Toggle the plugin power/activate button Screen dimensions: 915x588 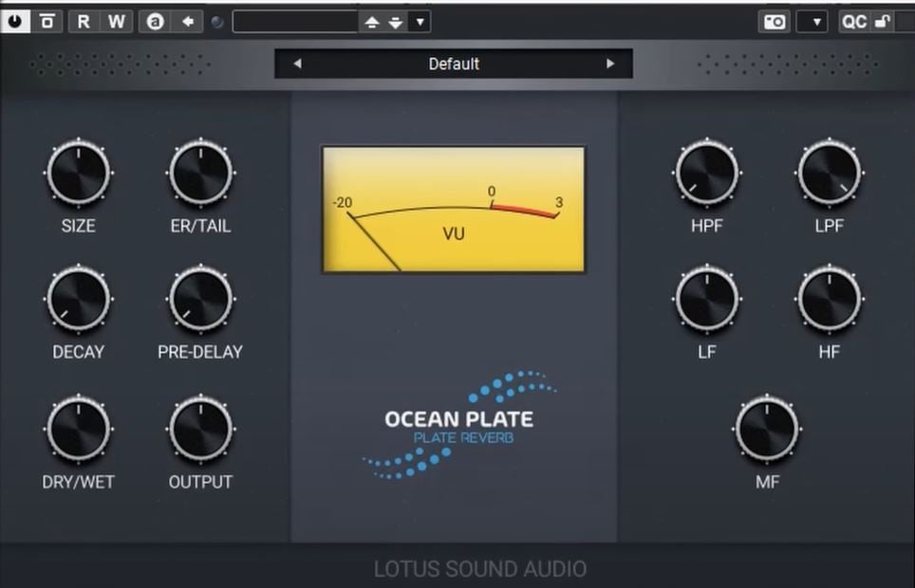[x=15, y=22]
